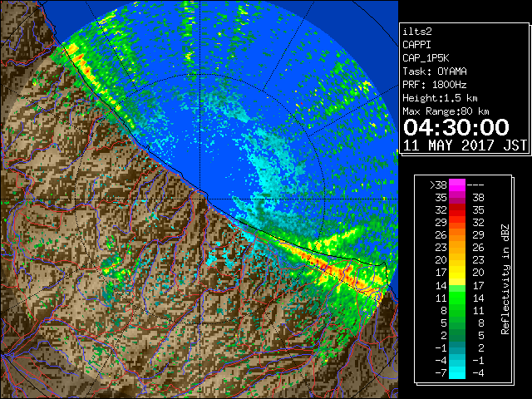The width and height of the screenshot is (532, 399).
Task: Click the 'Max Range:80 km' line
Action: (446, 111)
